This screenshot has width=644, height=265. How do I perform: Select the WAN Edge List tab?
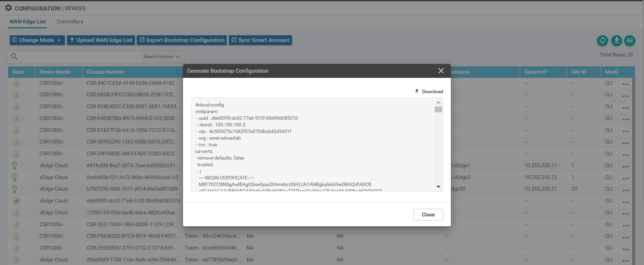coord(28,22)
